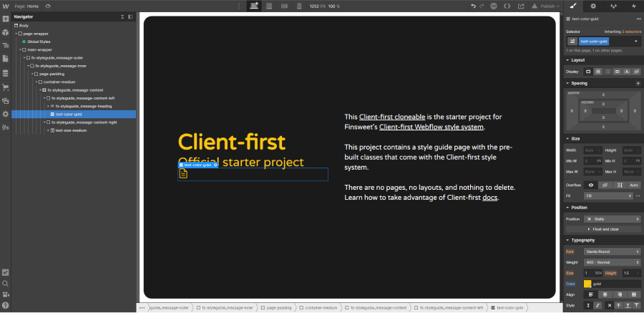644x313 pixels.
Task: Set overflow to scroll
Action: tap(620, 185)
